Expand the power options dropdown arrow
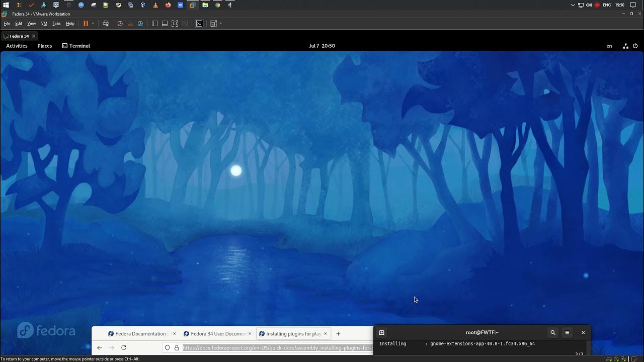Image resolution: width=644 pixels, height=362 pixels. pos(93,24)
